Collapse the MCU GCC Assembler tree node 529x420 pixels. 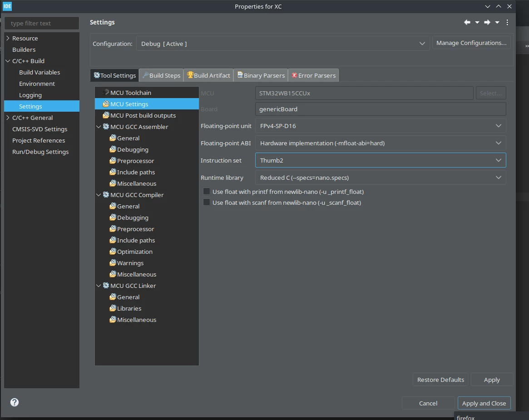click(x=99, y=127)
